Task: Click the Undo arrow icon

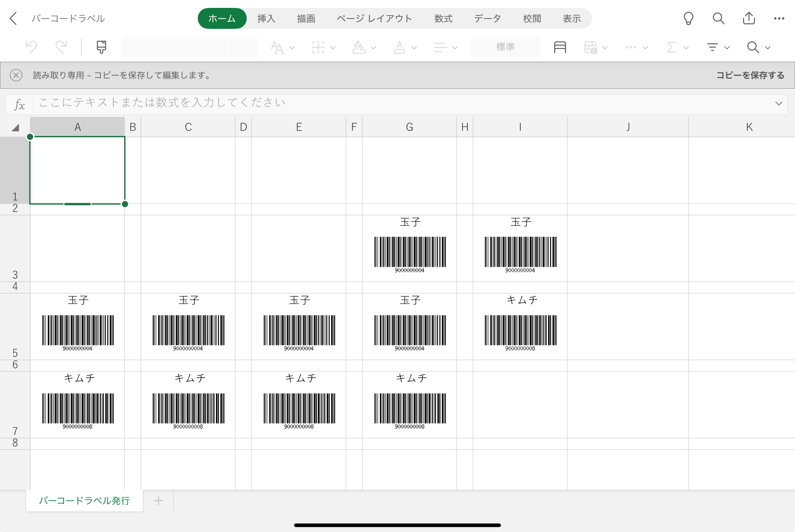Action: click(x=32, y=47)
